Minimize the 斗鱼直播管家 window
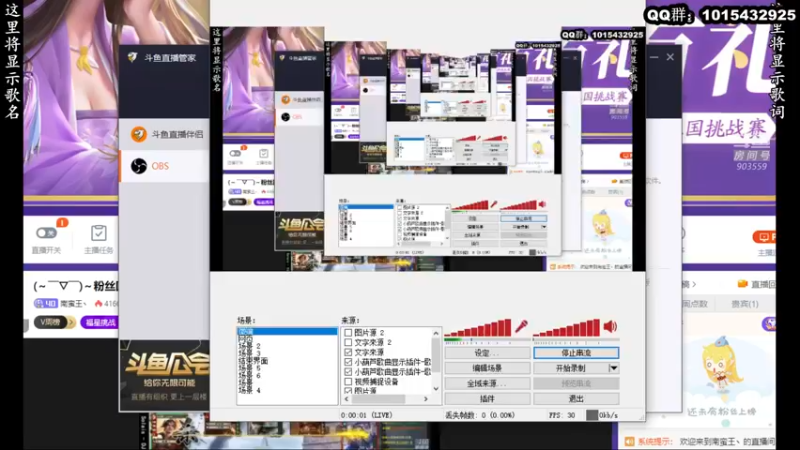 (x=654, y=57)
